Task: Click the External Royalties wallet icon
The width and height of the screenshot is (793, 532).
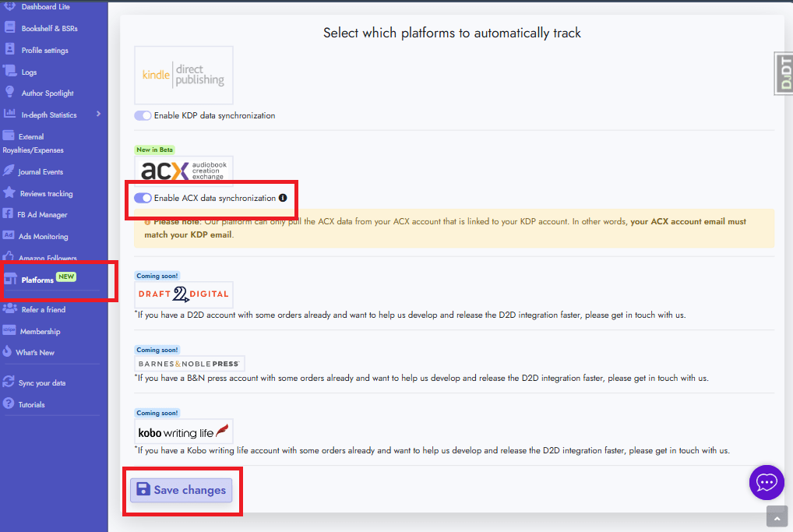Action: pyautogui.click(x=9, y=136)
